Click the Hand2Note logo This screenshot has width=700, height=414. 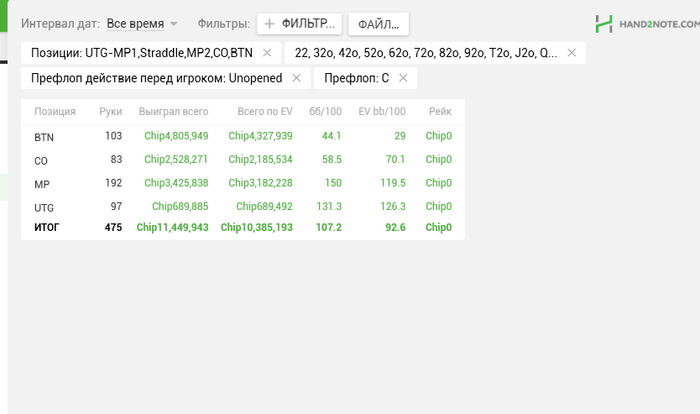coord(644,24)
